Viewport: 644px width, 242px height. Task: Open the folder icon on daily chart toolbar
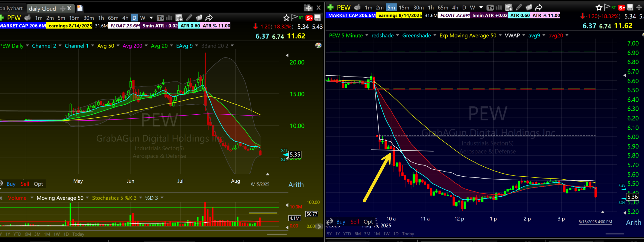(199, 18)
